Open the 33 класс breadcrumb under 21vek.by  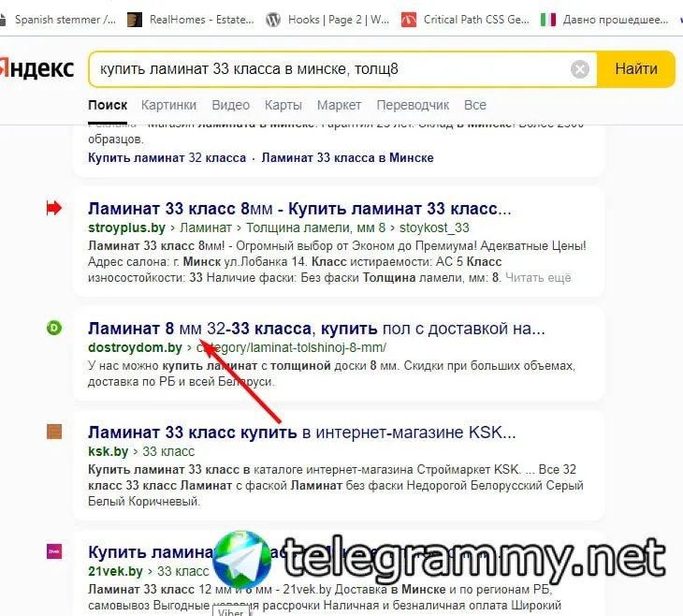183,571
